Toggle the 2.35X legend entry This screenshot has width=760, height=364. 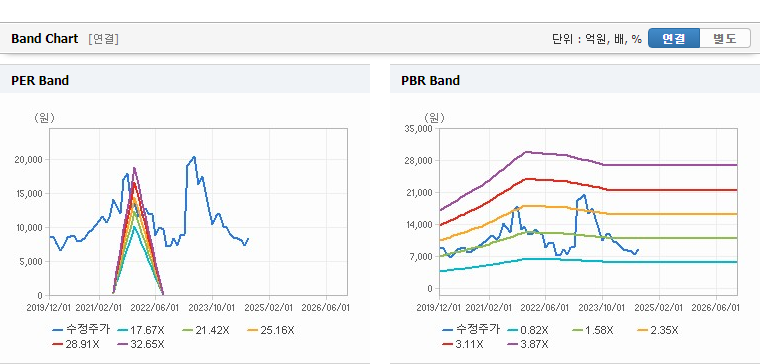tap(658, 330)
